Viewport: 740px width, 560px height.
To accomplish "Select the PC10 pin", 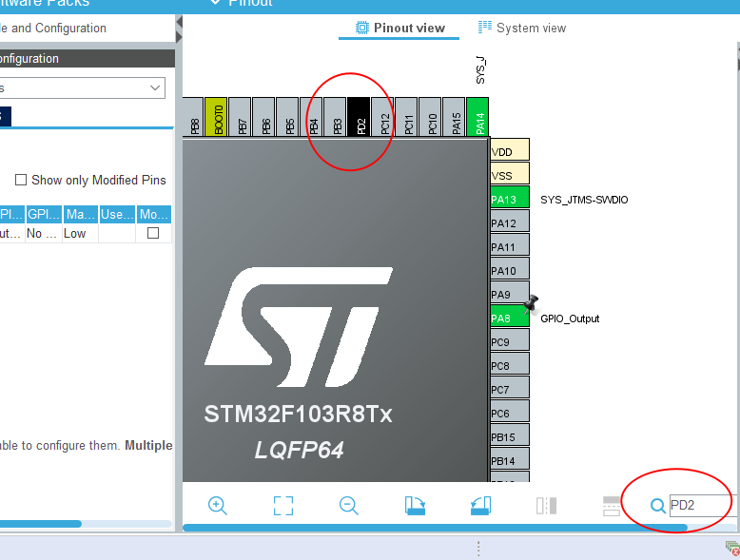I will (431, 117).
